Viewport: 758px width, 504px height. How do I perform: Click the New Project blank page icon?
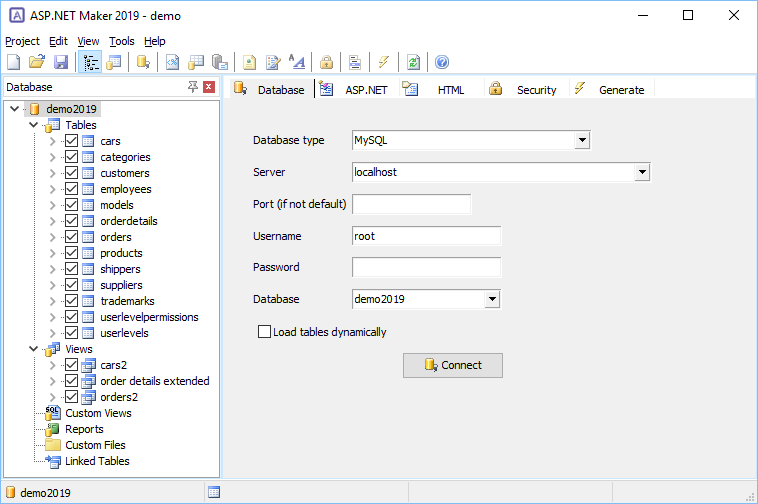point(14,62)
